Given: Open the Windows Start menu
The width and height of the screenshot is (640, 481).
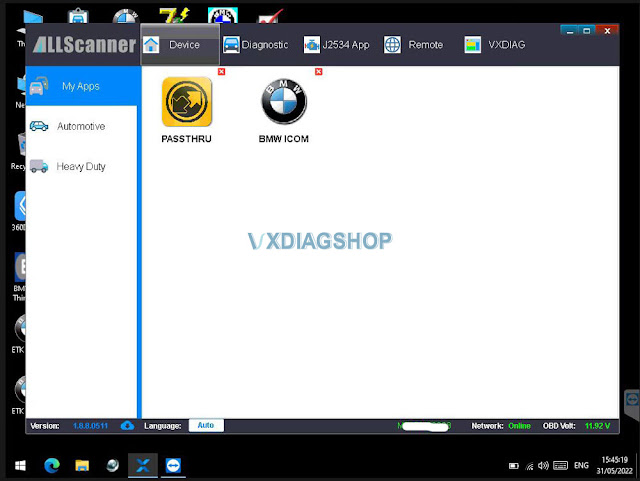Looking at the screenshot, I should 20,465.
